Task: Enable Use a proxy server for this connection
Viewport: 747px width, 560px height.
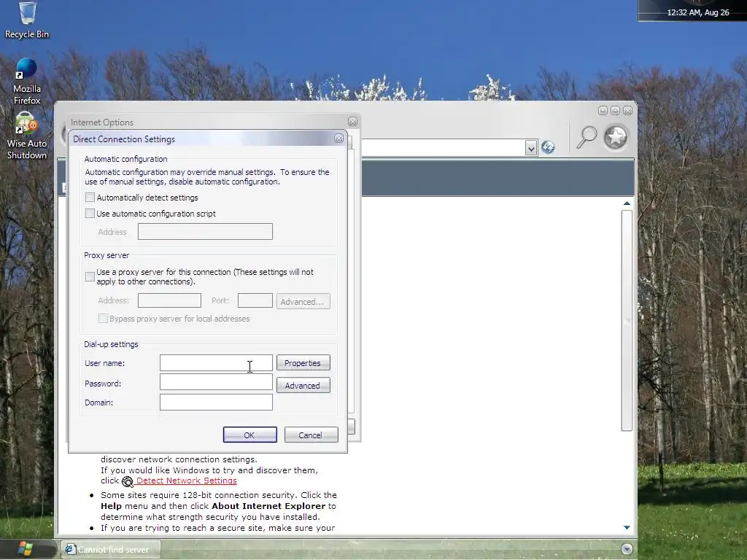Action: click(90, 276)
